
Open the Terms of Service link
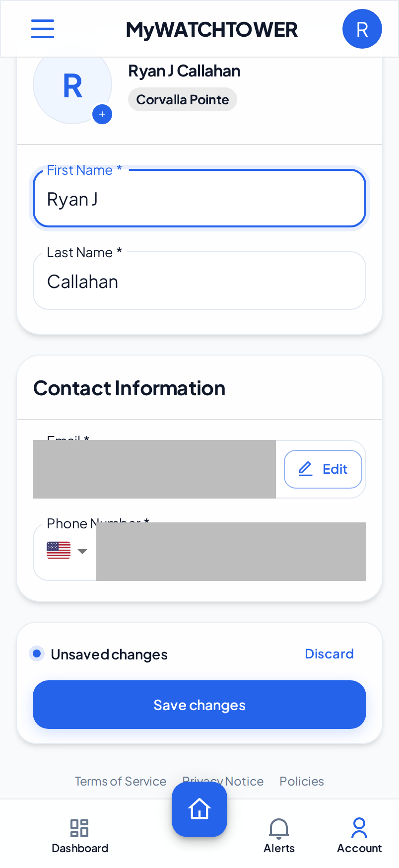pos(121,781)
